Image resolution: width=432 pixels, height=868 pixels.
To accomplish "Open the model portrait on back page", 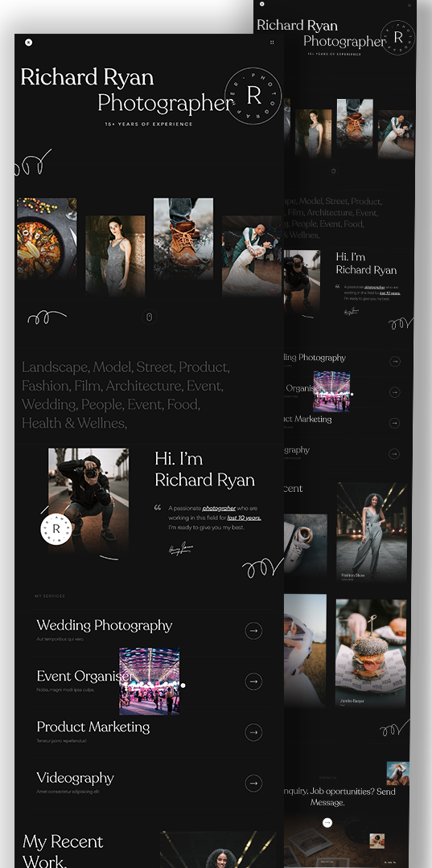I will (314, 134).
